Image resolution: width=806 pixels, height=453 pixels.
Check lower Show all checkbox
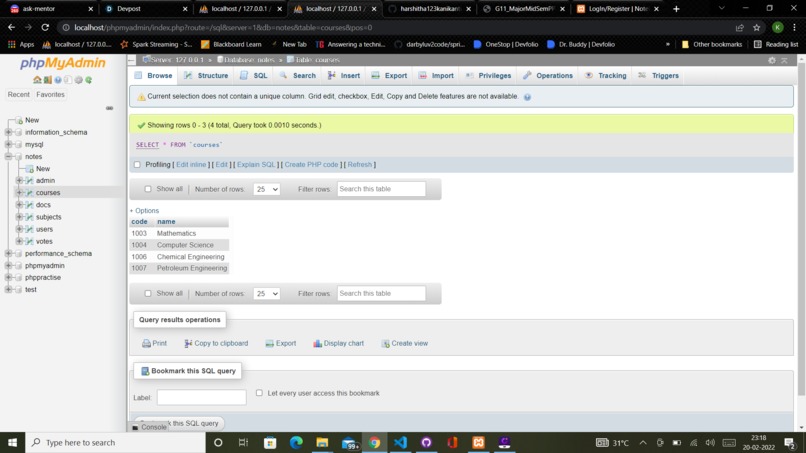pos(148,294)
